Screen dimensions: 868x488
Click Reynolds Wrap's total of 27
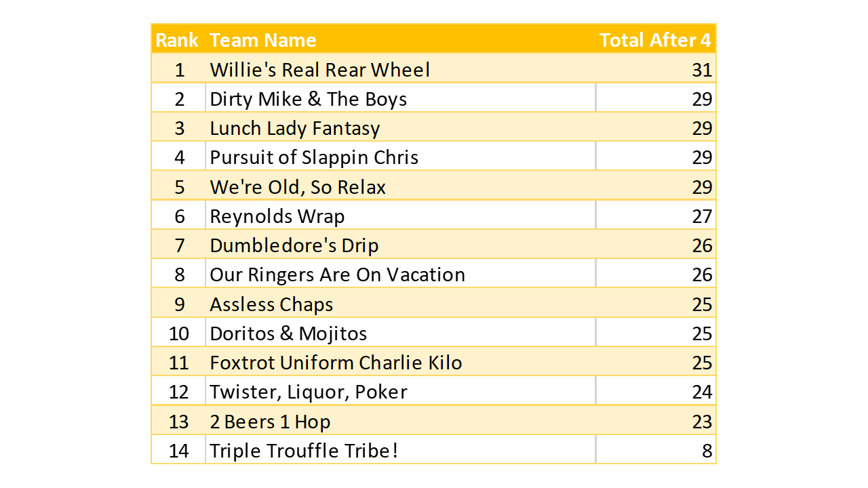(702, 216)
